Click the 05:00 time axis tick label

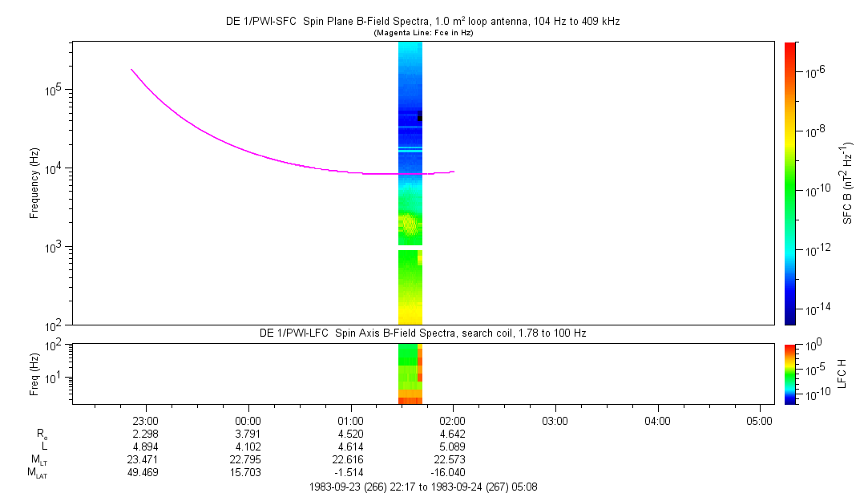[759, 420]
